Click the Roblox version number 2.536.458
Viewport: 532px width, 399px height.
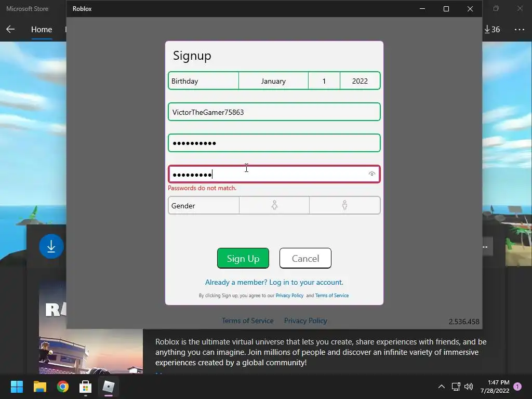[464, 321]
